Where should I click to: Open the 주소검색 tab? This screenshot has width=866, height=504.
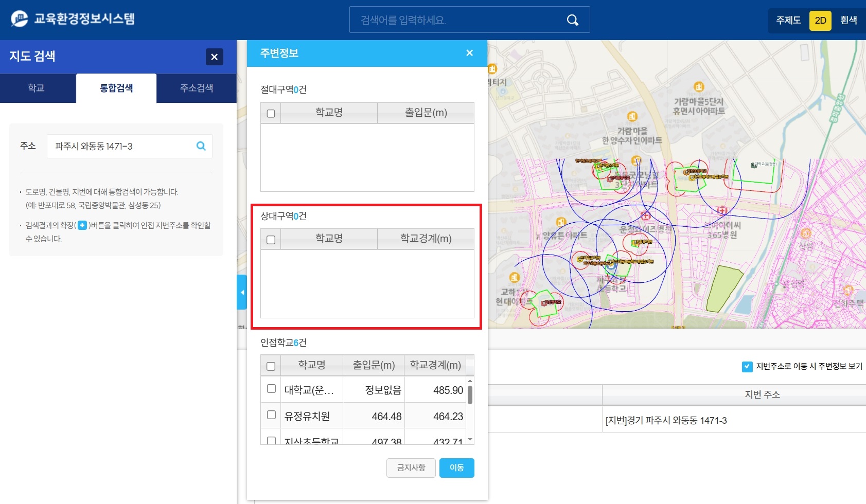coord(196,88)
